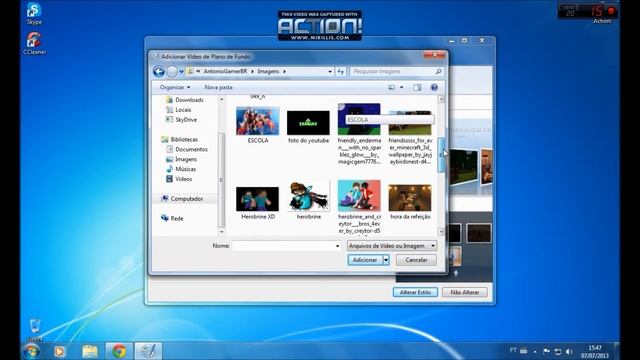Select the ESCOLA image thumbnail
Image resolution: width=640 pixels, height=360 pixels.
258,121
